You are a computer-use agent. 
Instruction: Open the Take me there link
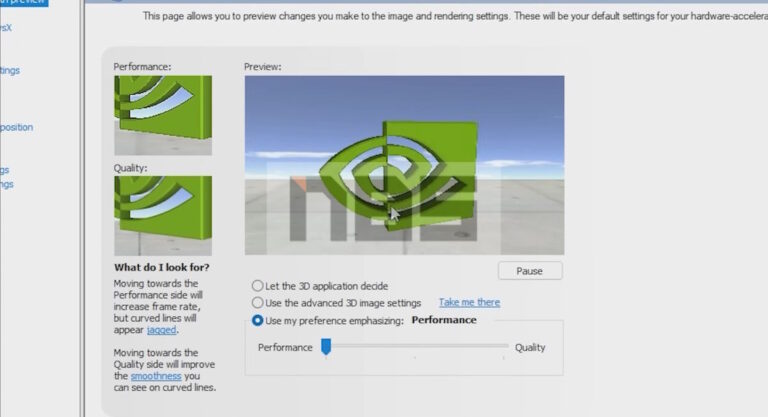pyautogui.click(x=469, y=303)
